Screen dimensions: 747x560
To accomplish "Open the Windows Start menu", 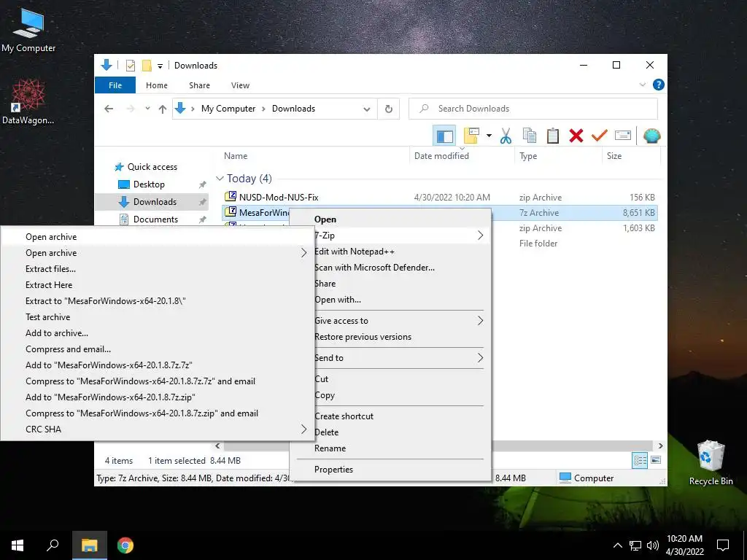I will tap(18, 545).
